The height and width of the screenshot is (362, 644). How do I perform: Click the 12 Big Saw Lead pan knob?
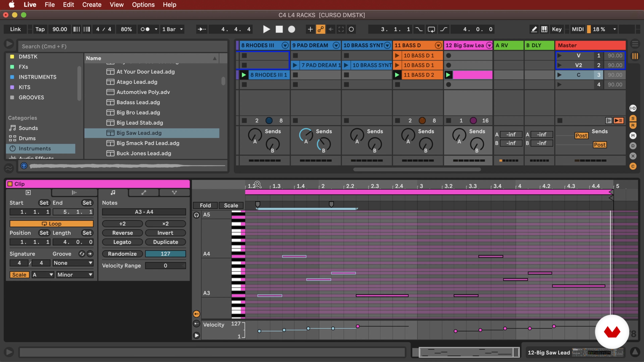(x=473, y=120)
